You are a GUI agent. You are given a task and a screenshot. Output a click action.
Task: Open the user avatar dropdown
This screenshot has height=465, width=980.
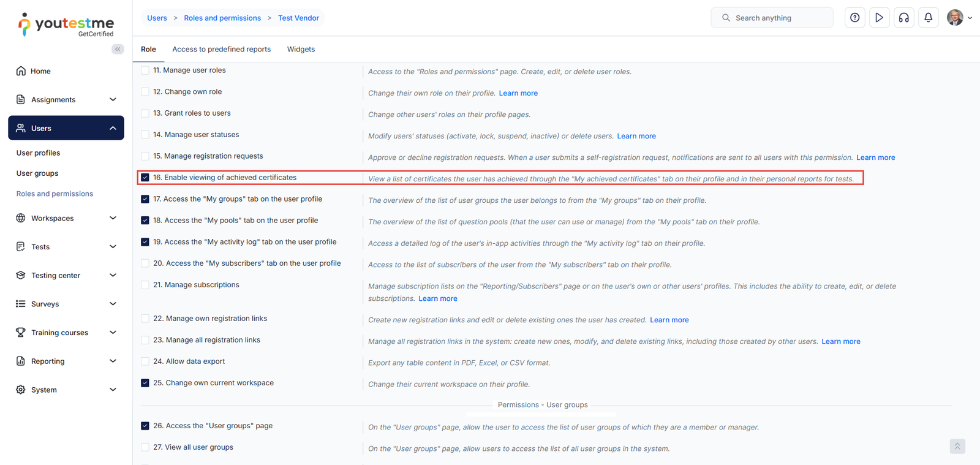(959, 18)
